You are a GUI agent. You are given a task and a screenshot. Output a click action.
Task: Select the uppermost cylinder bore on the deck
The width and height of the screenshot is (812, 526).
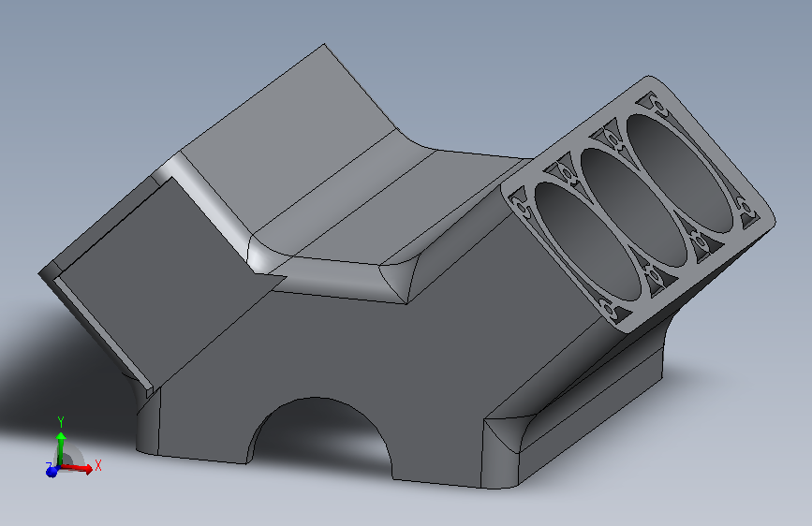pyautogui.click(x=680, y=173)
